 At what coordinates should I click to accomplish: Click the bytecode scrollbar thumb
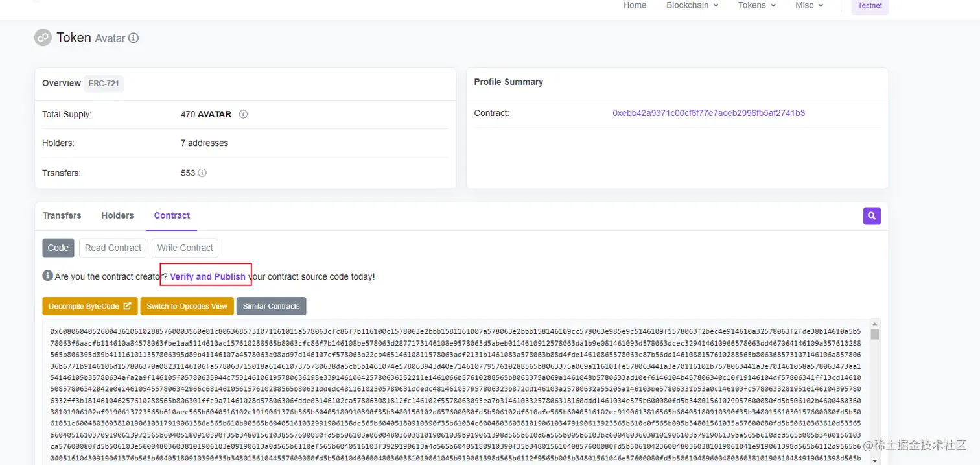click(874, 334)
